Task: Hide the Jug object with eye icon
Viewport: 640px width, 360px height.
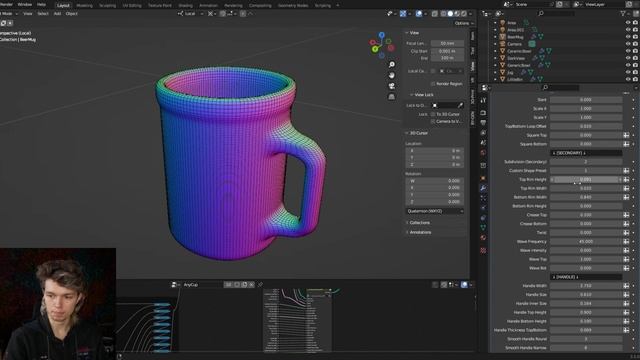Action: [x=628, y=72]
